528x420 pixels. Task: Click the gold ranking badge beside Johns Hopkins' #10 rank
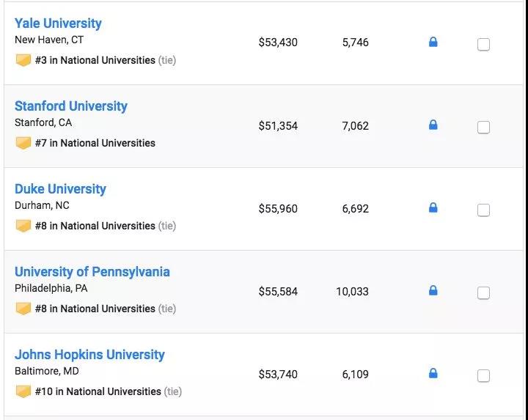(x=23, y=391)
